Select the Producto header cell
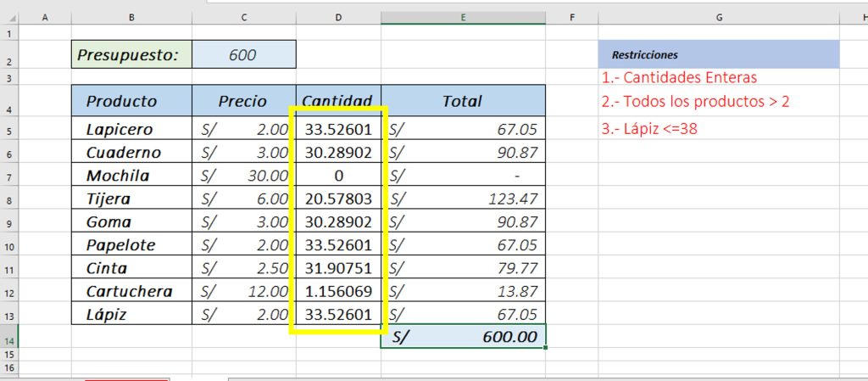 [131, 101]
